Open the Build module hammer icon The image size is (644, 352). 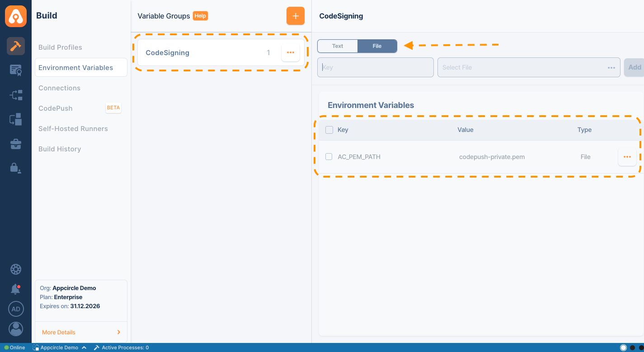point(16,46)
